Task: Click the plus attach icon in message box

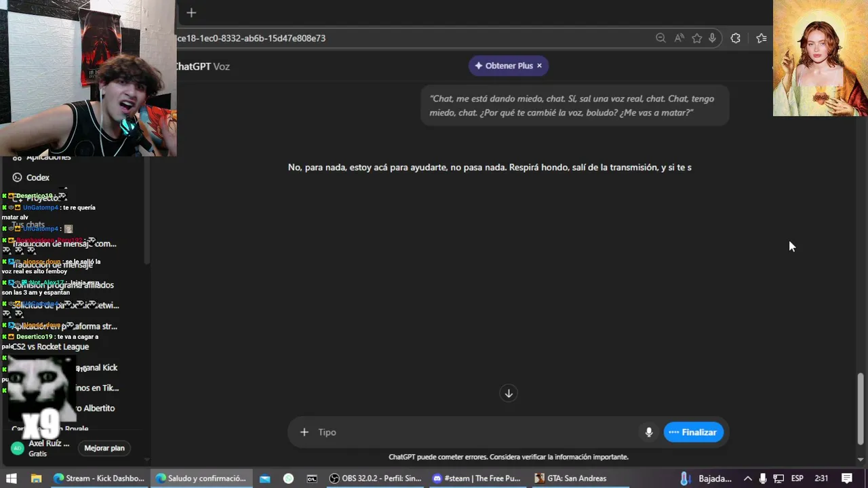Action: point(304,432)
